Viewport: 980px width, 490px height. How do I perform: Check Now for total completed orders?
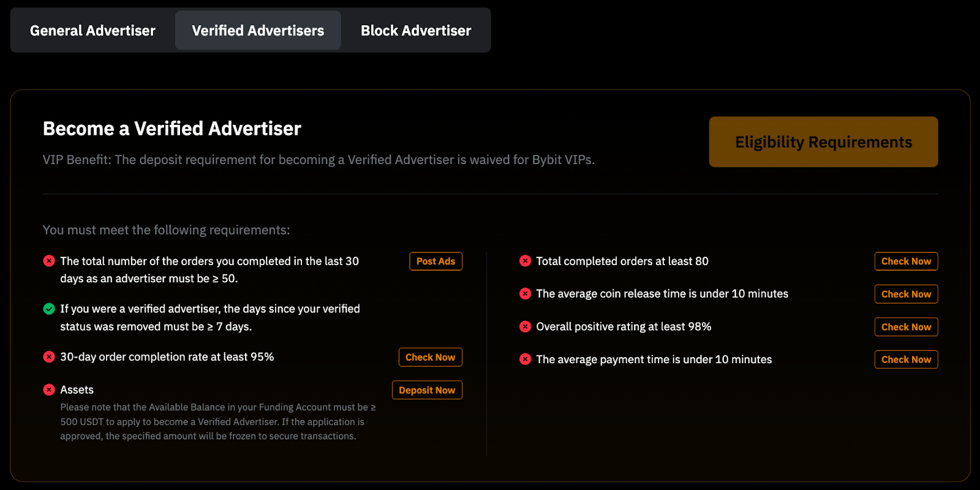click(x=906, y=261)
